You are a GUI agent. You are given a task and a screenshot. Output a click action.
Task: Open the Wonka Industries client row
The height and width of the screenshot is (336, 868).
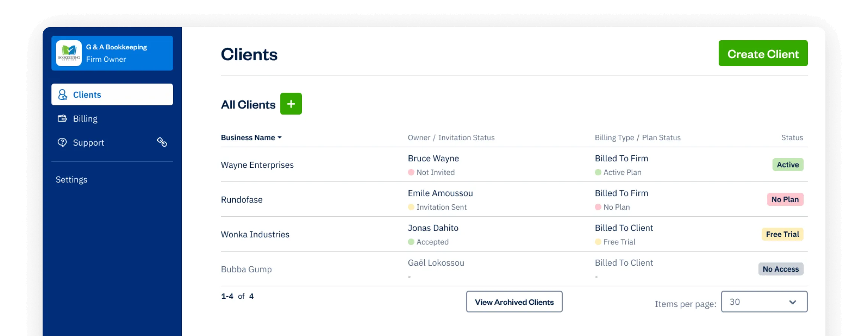point(514,234)
